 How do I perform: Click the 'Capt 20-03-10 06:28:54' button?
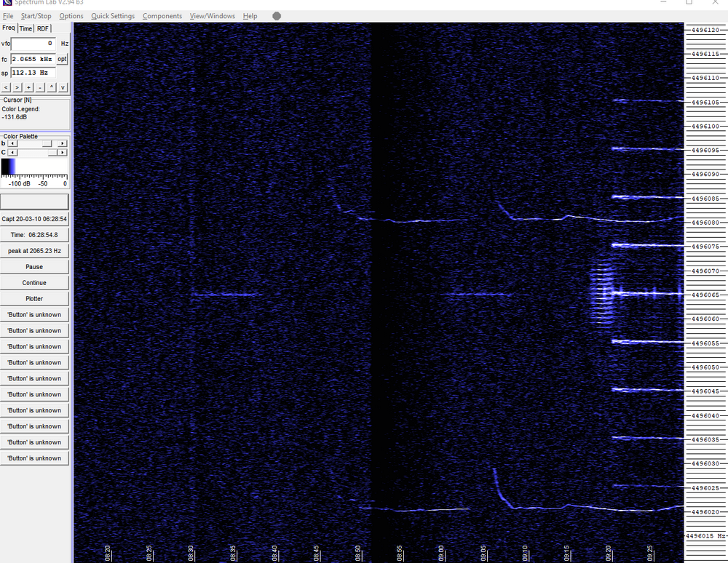click(34, 219)
